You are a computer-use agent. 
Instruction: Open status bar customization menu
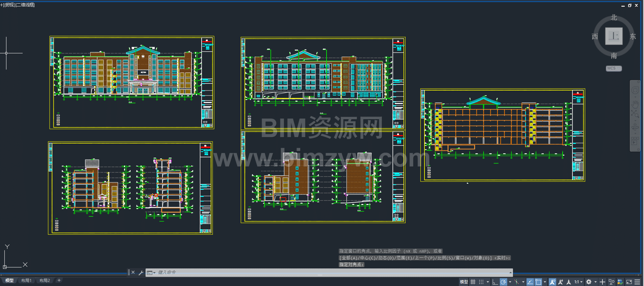637,282
